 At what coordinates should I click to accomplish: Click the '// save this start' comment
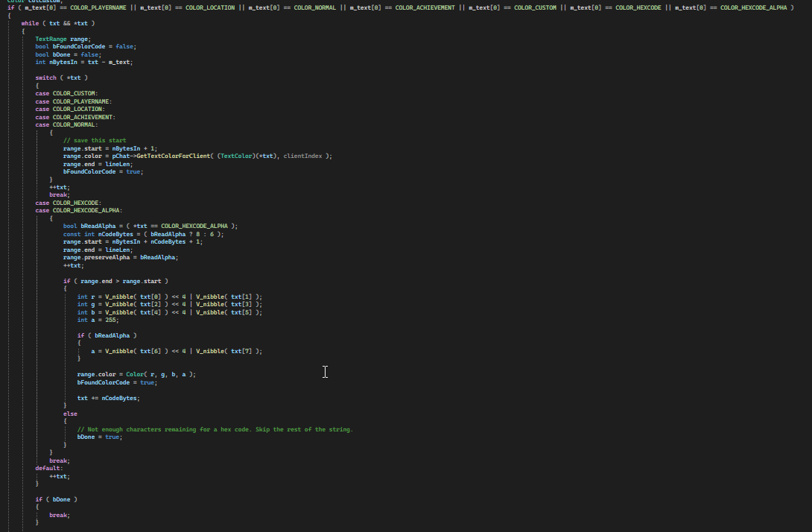pyautogui.click(x=95, y=140)
